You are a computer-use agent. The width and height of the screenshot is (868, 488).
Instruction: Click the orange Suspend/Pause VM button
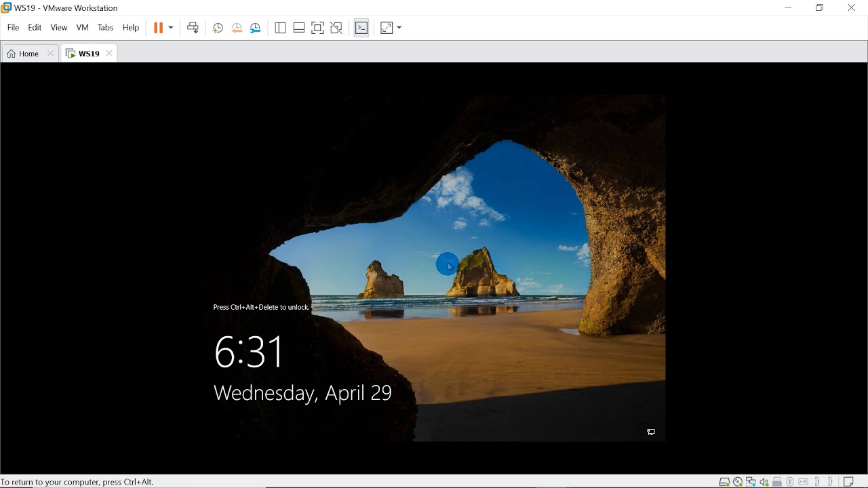158,28
